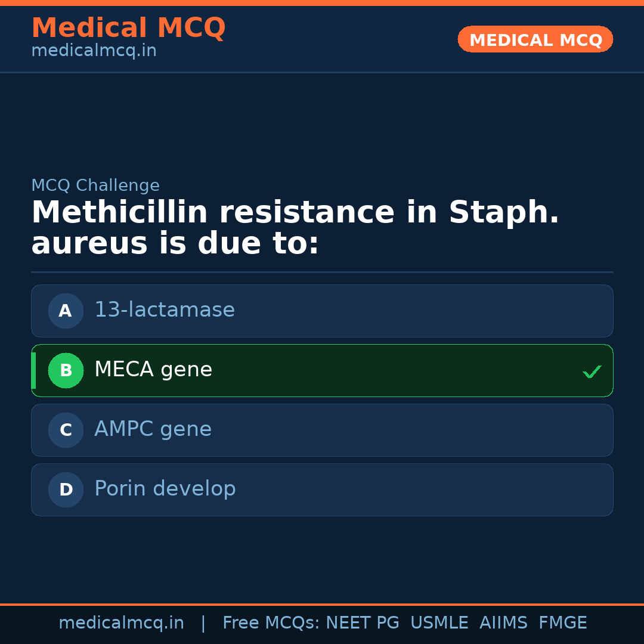Select the green B circle badge
The image size is (644, 644).
click(x=66, y=370)
